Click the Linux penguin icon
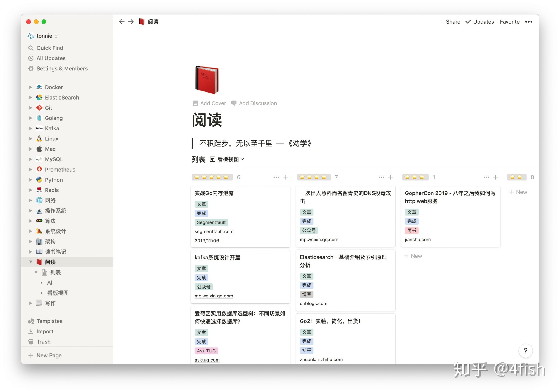 pyautogui.click(x=39, y=138)
